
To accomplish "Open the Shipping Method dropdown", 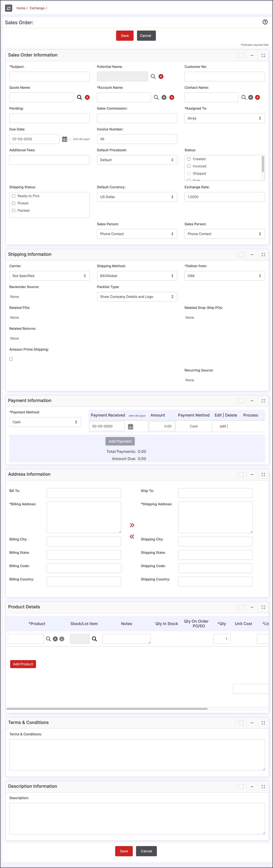I will 137,276.
